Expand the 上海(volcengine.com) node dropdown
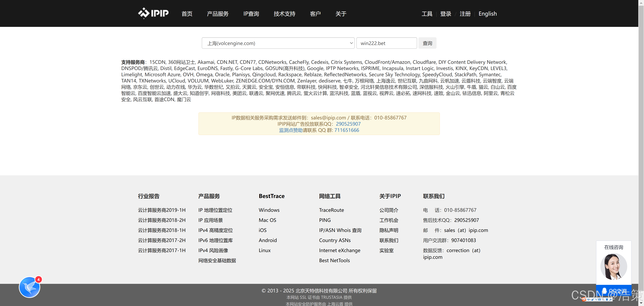The height and width of the screenshot is (306, 644). coord(278,43)
